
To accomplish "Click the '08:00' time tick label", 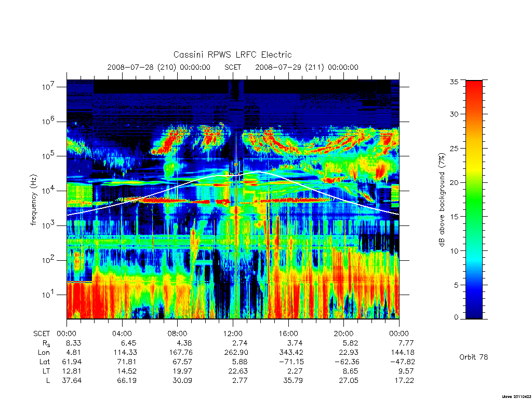I will [x=178, y=334].
